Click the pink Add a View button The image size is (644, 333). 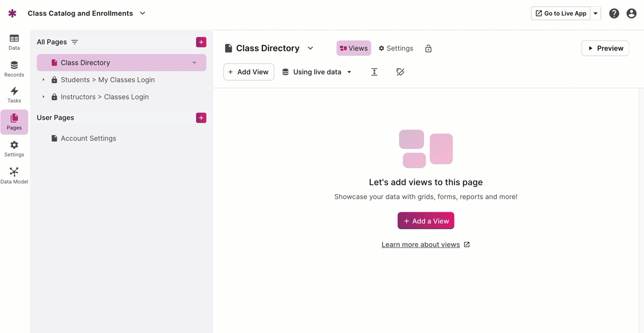click(426, 221)
